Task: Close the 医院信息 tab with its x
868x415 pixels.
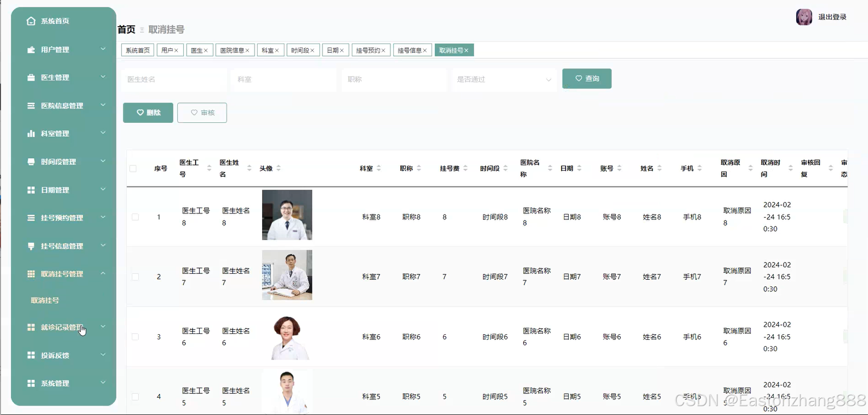Action: [247, 51]
